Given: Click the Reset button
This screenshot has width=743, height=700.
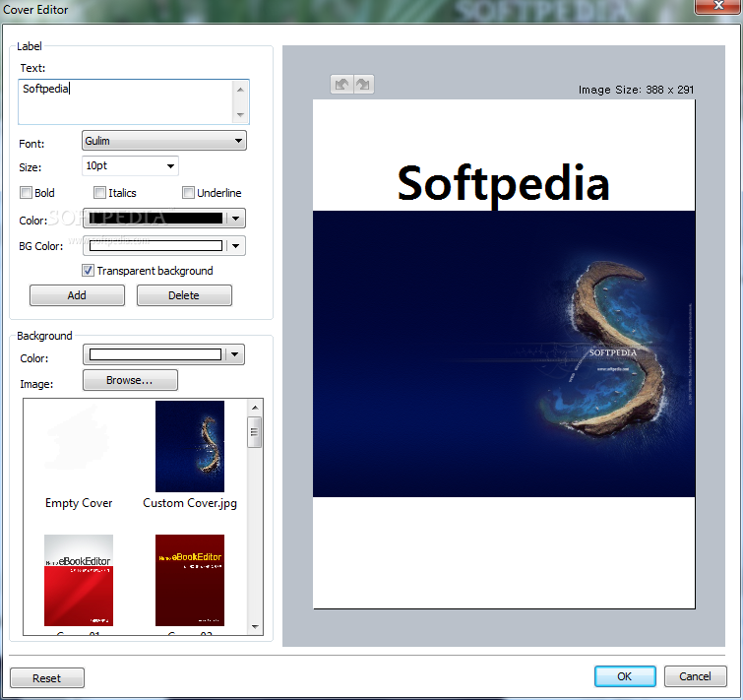Looking at the screenshot, I should point(47,677).
